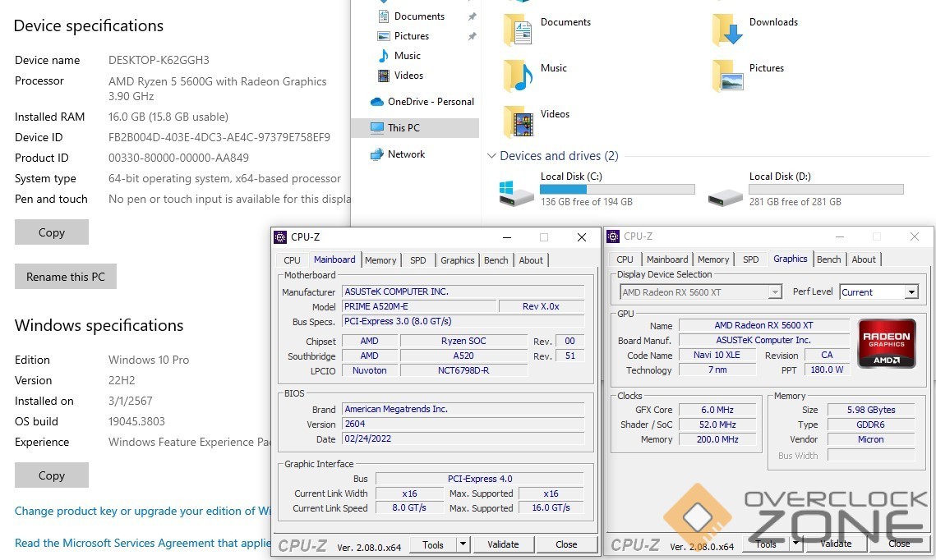Expand the Display Device Selection combo box
The image size is (936, 560).
[x=774, y=292]
